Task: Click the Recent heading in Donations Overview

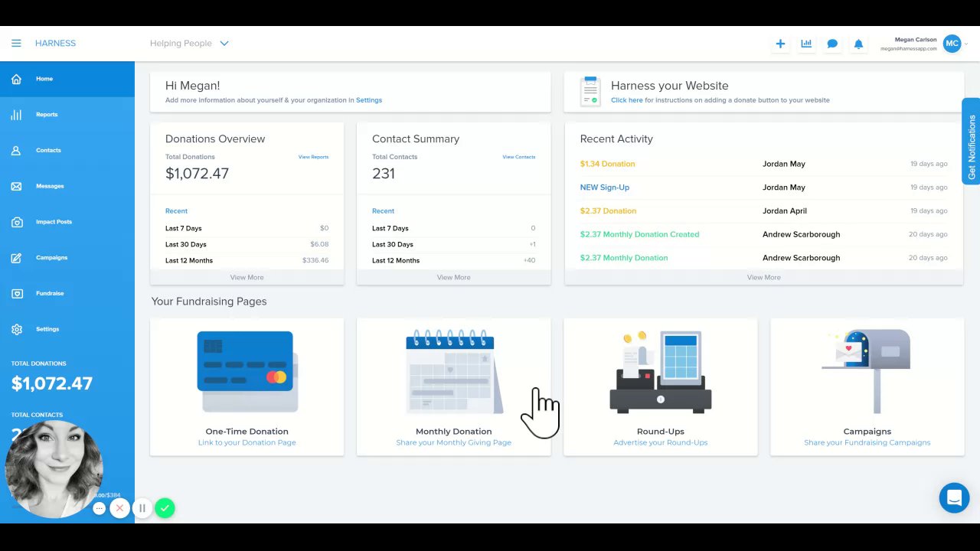Action: (176, 211)
